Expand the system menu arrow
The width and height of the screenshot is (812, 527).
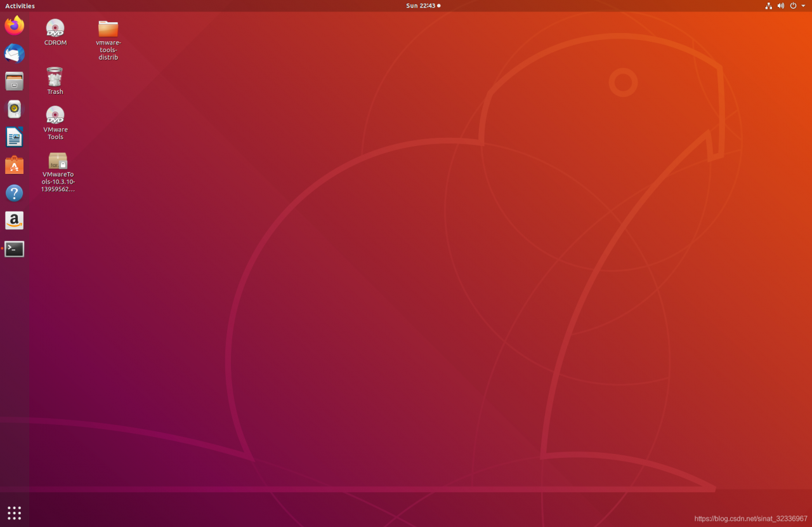803,6
